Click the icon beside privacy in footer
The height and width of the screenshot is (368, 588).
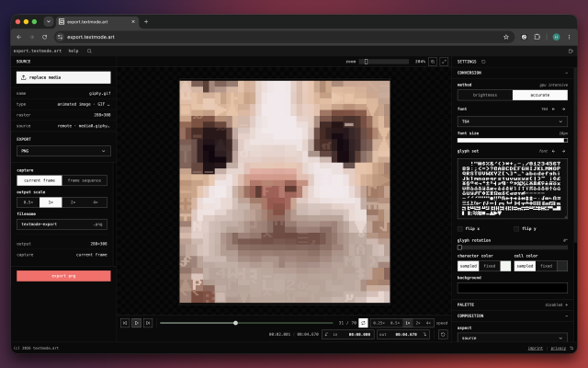[x=571, y=348]
